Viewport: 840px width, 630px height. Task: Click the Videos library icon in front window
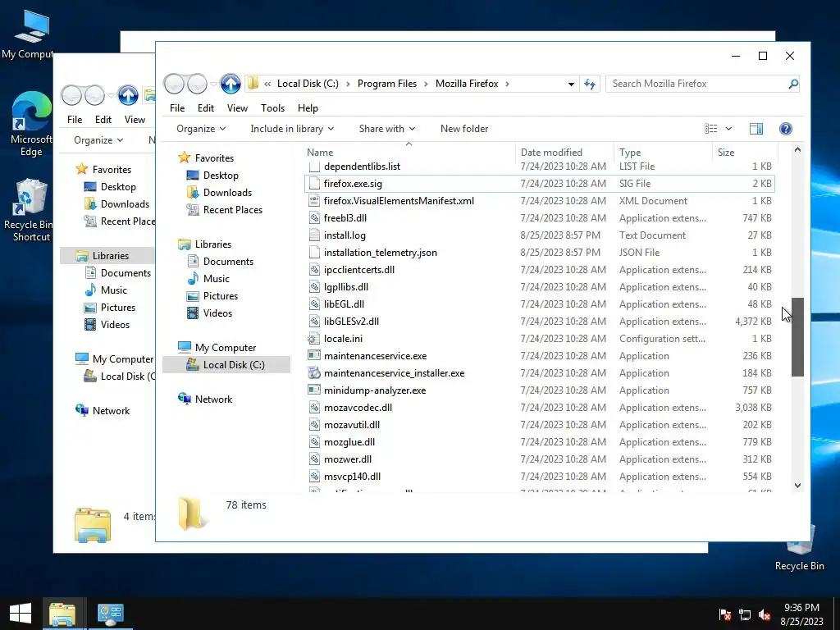pos(193,313)
